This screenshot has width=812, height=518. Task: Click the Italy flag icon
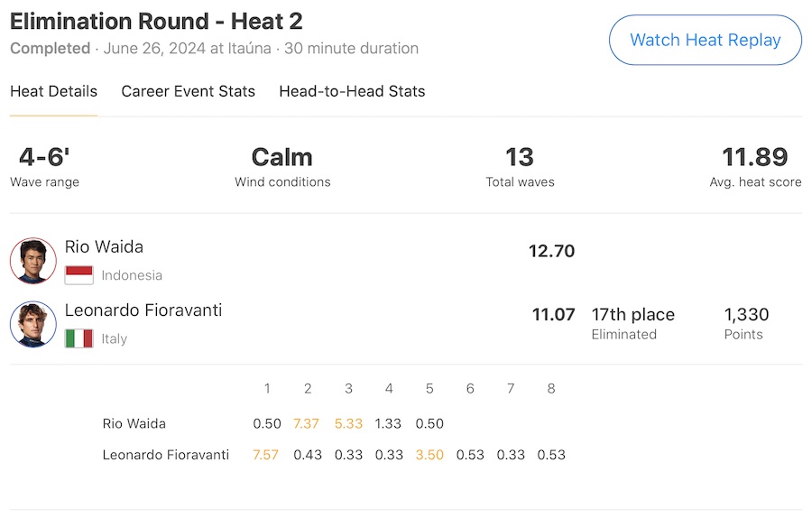[x=79, y=338]
